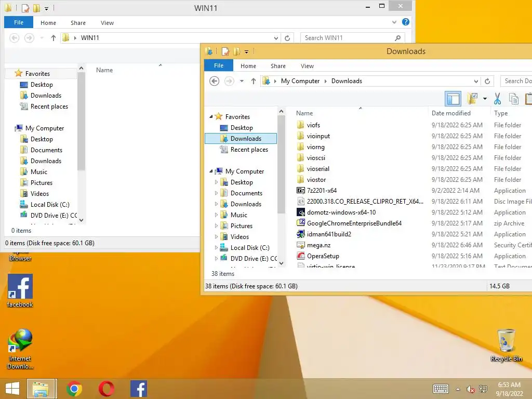This screenshot has height=399, width=532.
Task: Expand Documents node in Downloads sidebar
Action: tap(216, 193)
